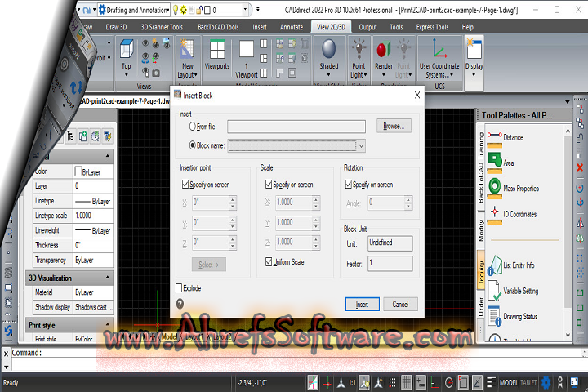Open the List Entity Info tool

tap(495, 265)
